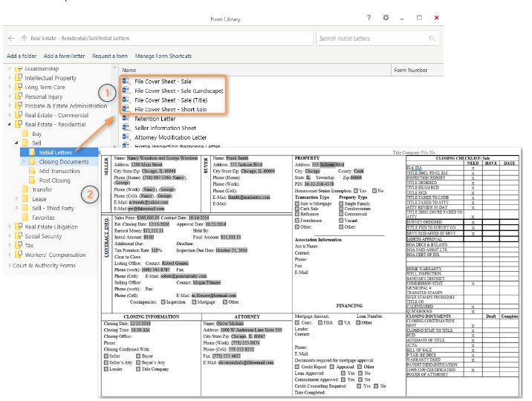Open the help question mark

(369, 18)
